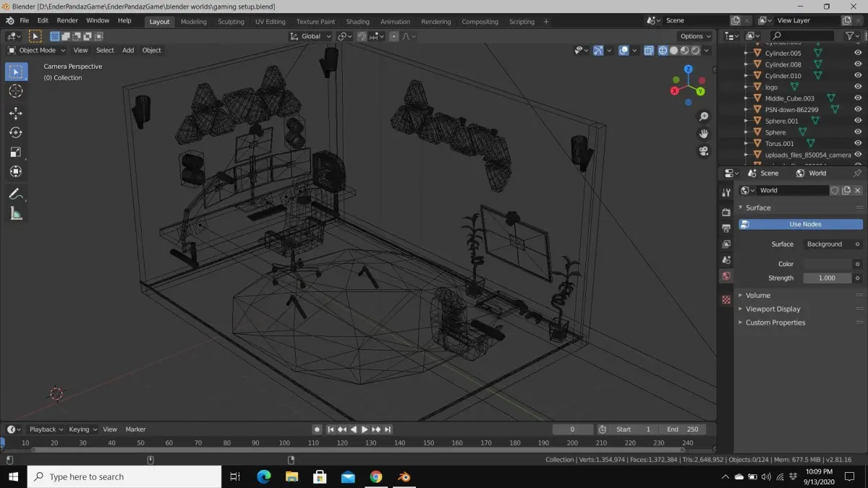Switch to solid viewport shading

[x=673, y=51]
